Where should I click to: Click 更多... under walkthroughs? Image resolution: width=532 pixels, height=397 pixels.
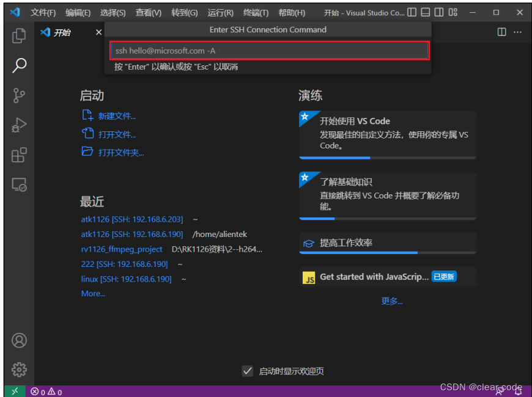(392, 301)
